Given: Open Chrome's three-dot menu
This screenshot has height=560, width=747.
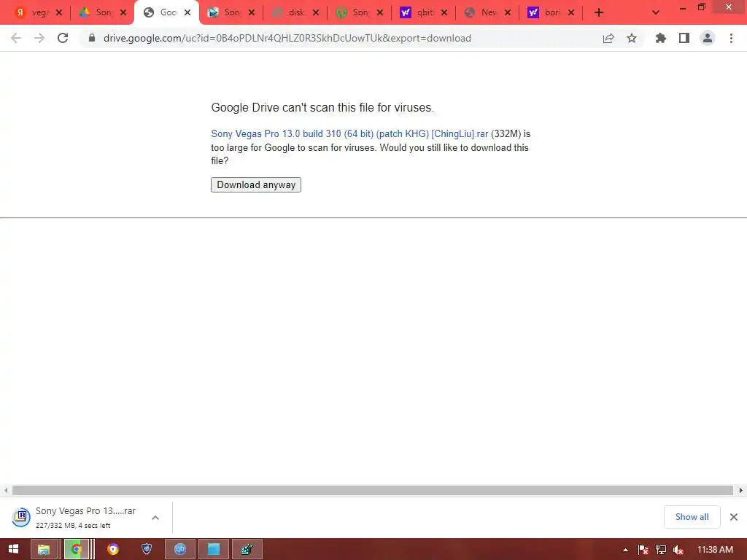Looking at the screenshot, I should coord(731,38).
